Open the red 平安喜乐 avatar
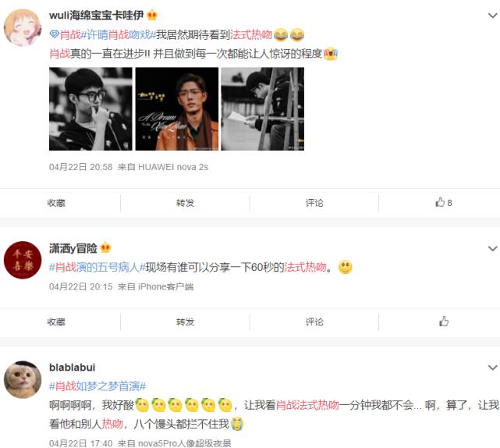Screen dimensions: 500x448 (23, 260)
